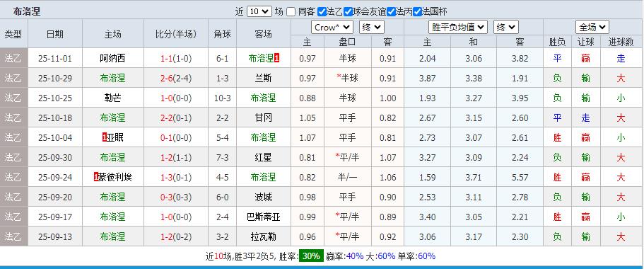The height and width of the screenshot is (269, 644).
Task: Click the 单率 60% value
Action: point(426,256)
